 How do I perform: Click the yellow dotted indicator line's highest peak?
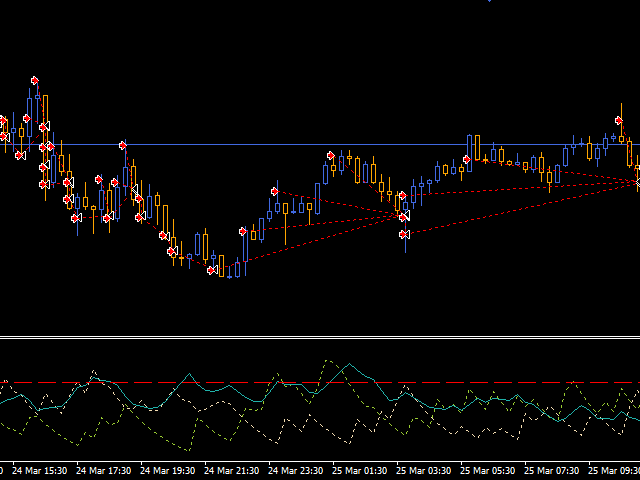pyautogui.click(x=326, y=359)
